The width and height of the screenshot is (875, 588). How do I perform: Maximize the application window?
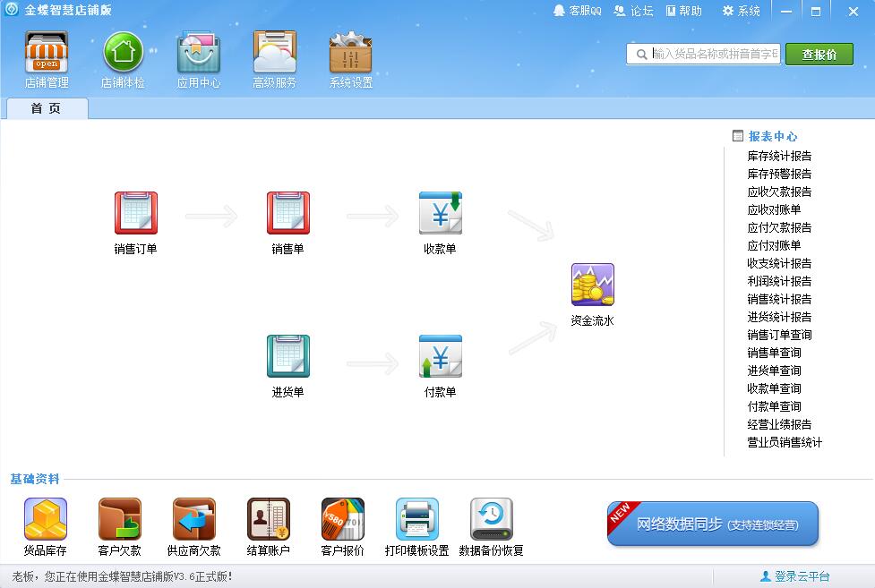[816, 11]
